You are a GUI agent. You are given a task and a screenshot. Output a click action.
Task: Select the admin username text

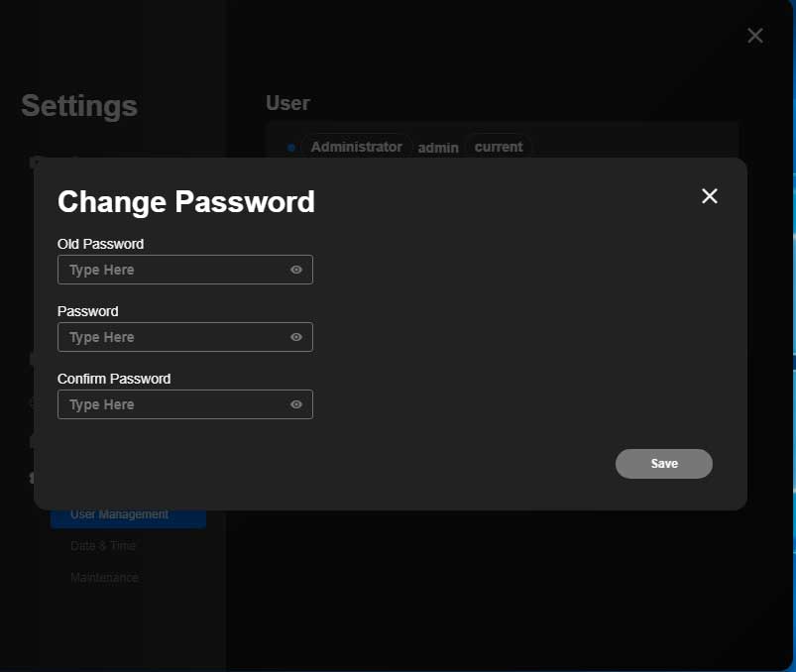(x=438, y=148)
